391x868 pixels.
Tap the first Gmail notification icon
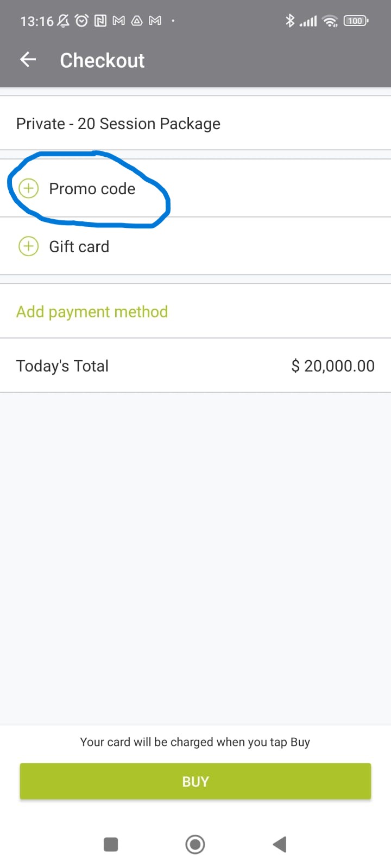click(118, 21)
